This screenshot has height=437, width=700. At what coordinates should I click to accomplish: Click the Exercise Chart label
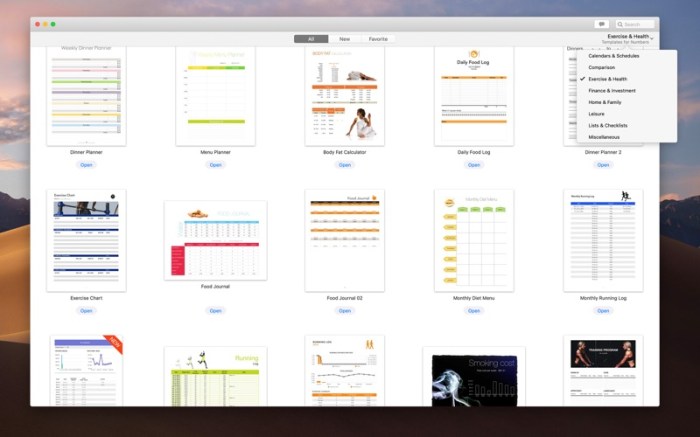pyautogui.click(x=86, y=298)
